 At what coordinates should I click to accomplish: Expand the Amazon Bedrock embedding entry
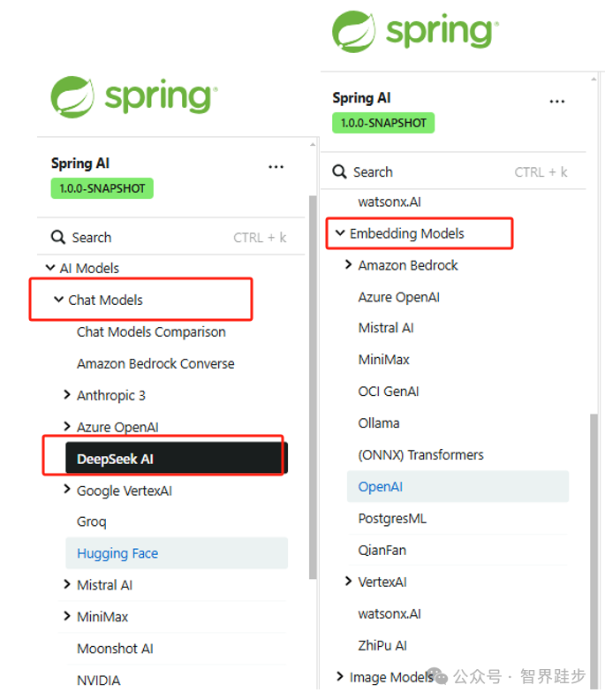(349, 265)
